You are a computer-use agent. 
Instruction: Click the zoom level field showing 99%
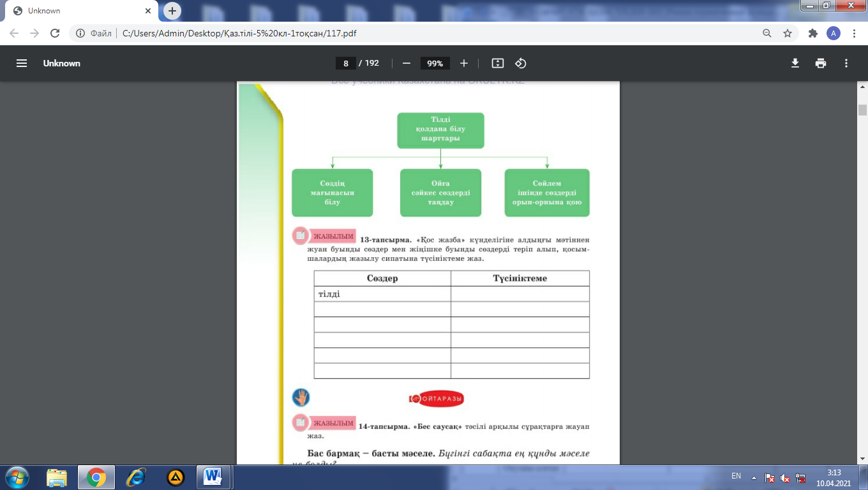(435, 63)
